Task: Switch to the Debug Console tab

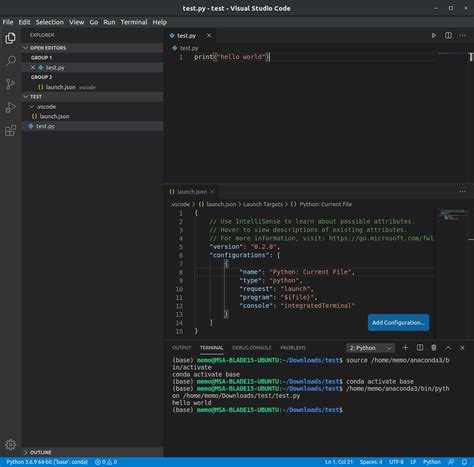Action: (x=252, y=348)
